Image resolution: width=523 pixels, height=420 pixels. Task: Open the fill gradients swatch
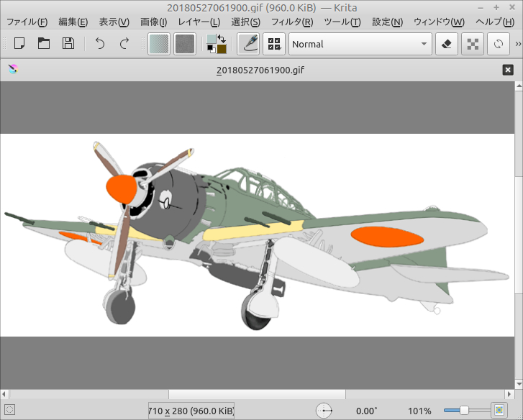click(x=159, y=44)
